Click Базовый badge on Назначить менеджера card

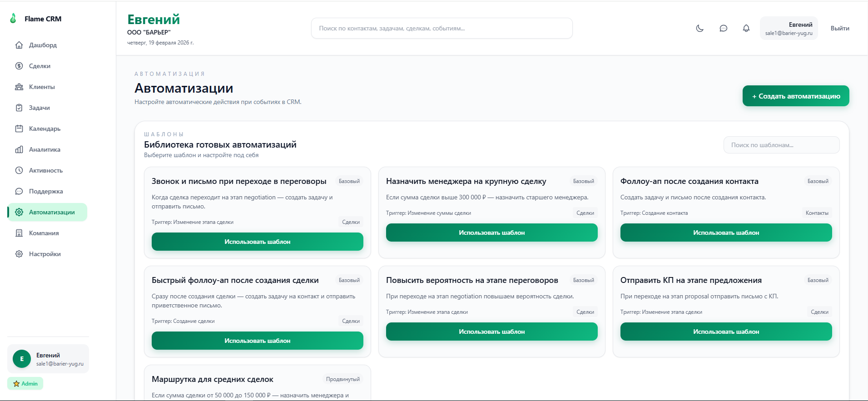pyautogui.click(x=584, y=181)
